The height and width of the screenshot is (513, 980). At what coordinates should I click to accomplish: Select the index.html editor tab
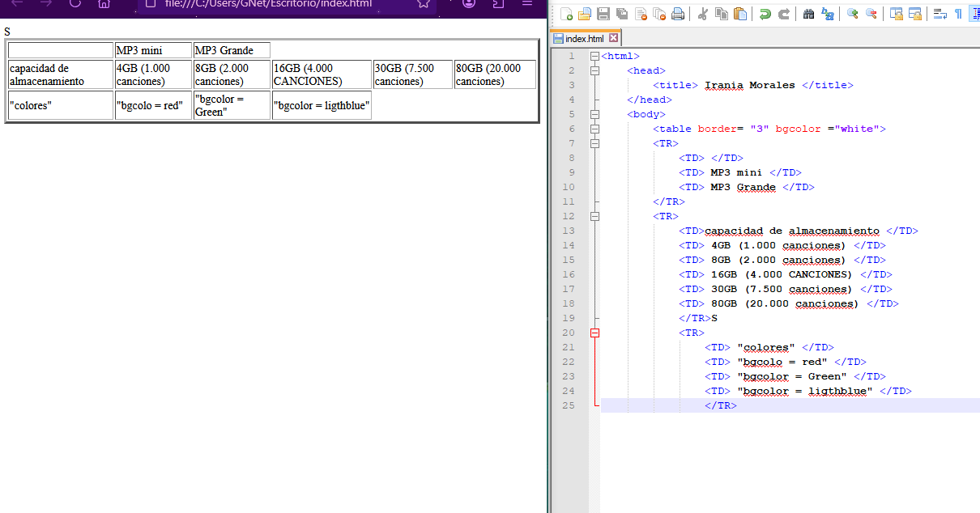tap(583, 39)
